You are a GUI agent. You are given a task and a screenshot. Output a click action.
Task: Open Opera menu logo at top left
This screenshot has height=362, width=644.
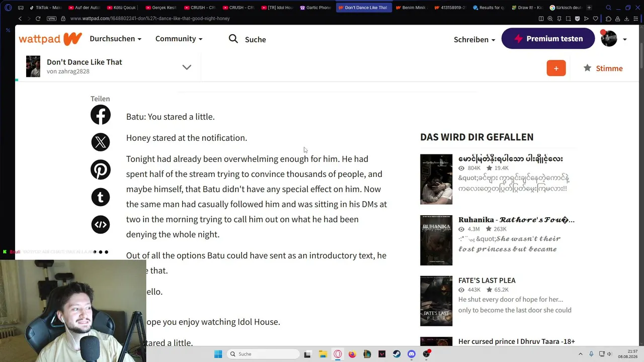8,8
